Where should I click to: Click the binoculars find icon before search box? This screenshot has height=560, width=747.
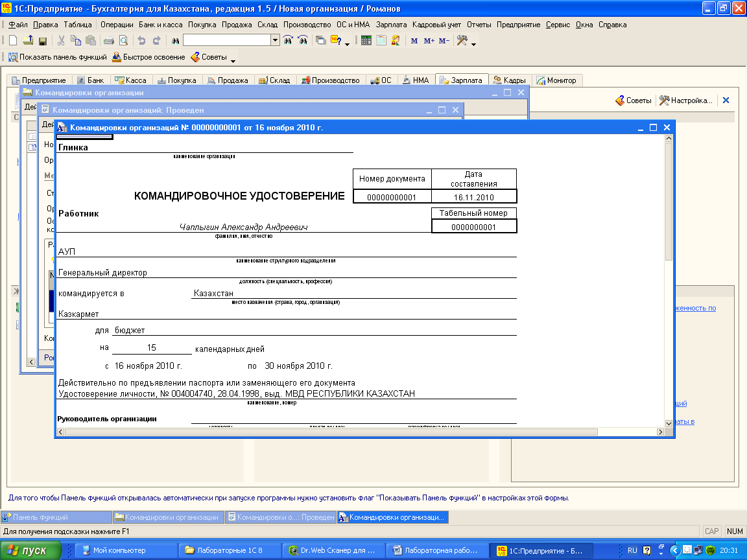tap(175, 41)
